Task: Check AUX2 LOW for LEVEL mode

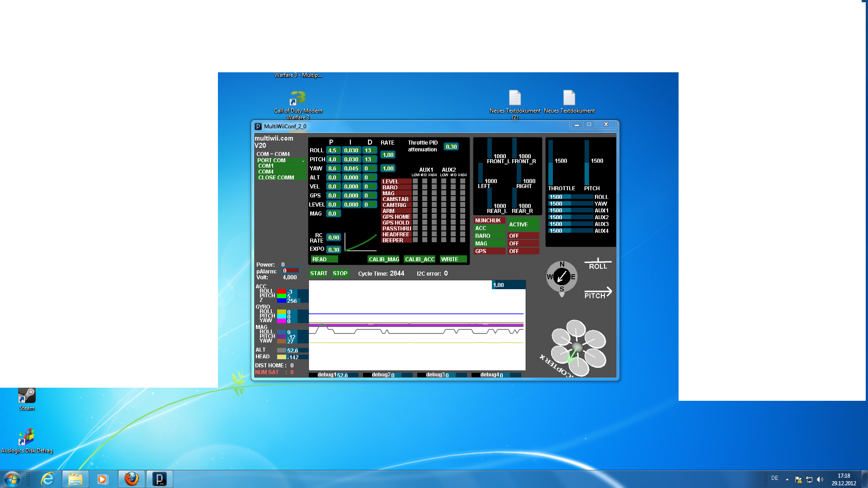Action: pyautogui.click(x=443, y=181)
